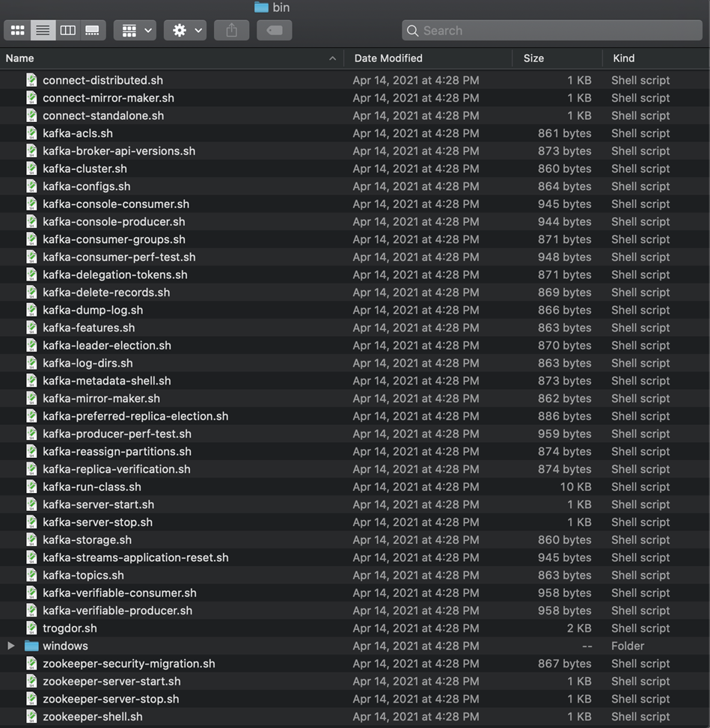
Task: Switch to column view
Action: tap(68, 31)
